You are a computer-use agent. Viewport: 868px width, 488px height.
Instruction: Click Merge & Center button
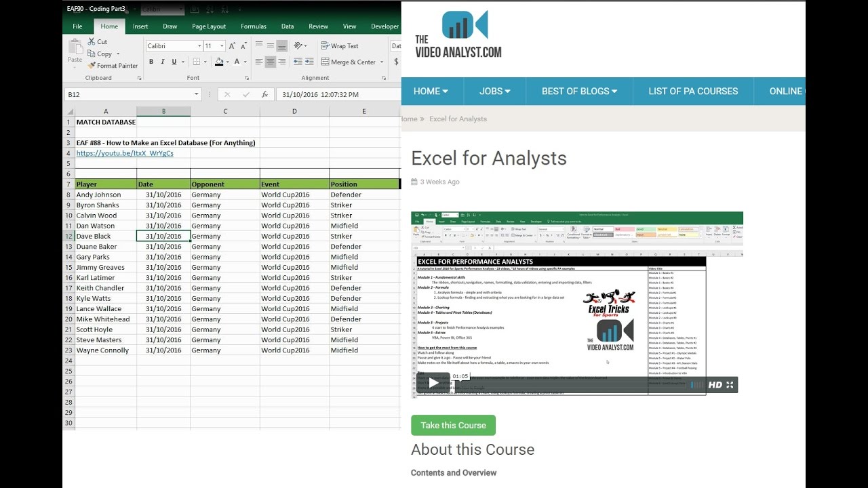tap(348, 62)
